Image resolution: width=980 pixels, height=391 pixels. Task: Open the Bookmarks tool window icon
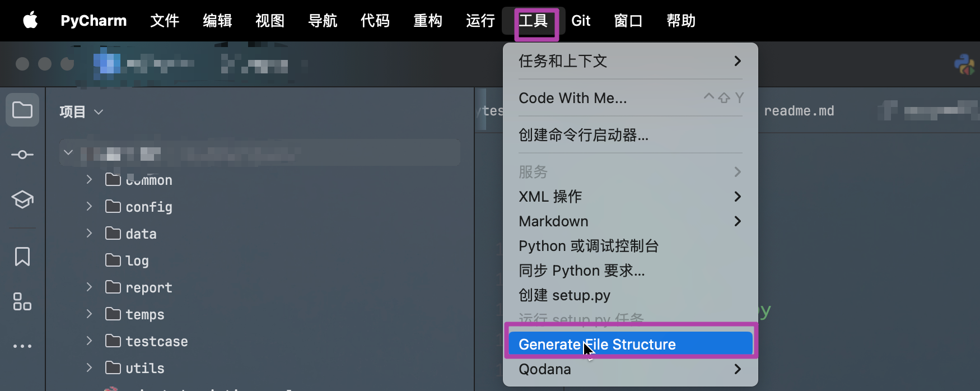coord(22,257)
